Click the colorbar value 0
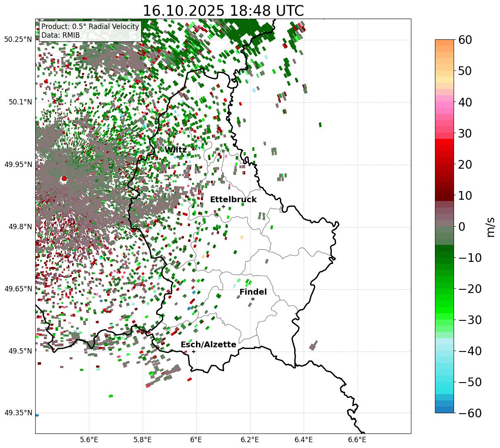The width and height of the screenshot is (500, 448). [x=461, y=226]
